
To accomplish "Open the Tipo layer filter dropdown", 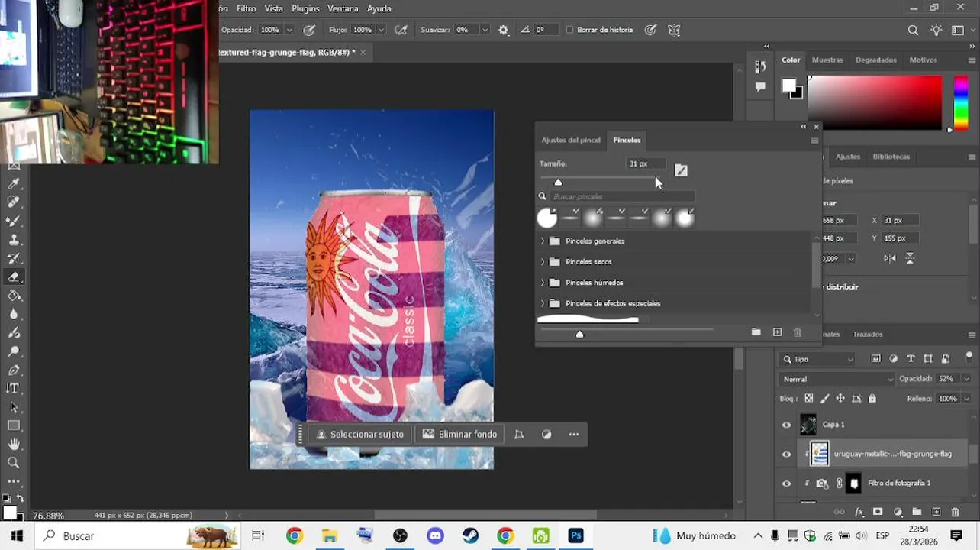I will point(817,359).
